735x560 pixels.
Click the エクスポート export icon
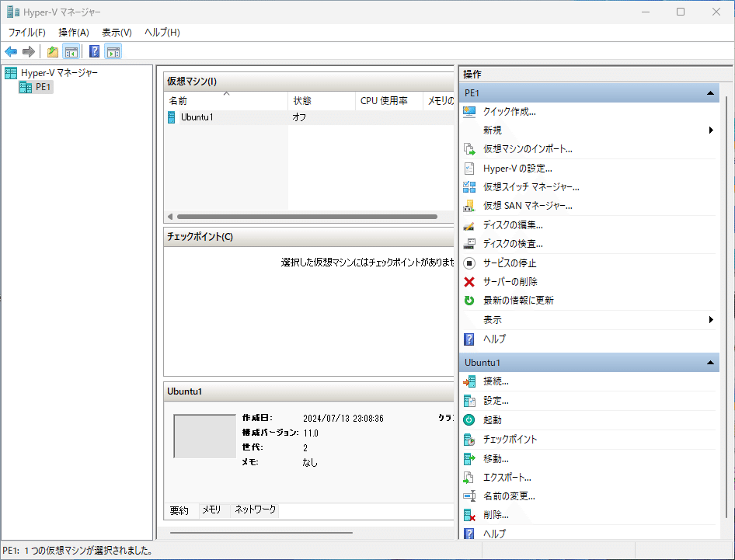coord(469,478)
